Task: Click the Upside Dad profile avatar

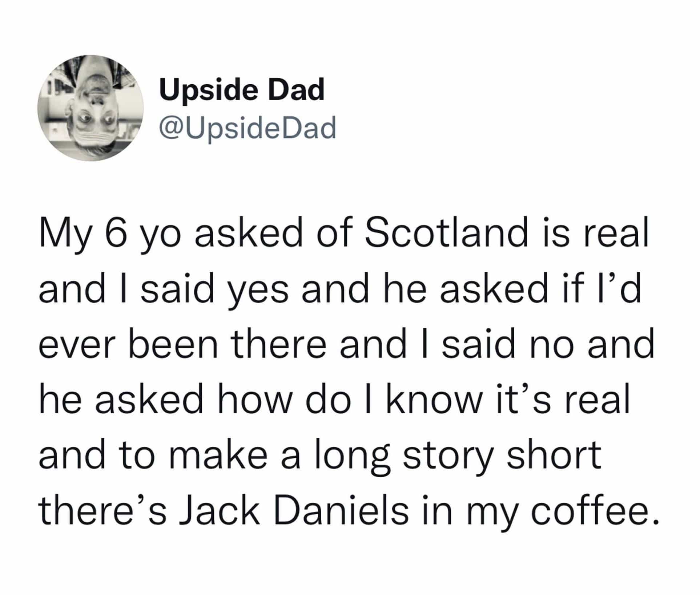Action: [x=90, y=108]
